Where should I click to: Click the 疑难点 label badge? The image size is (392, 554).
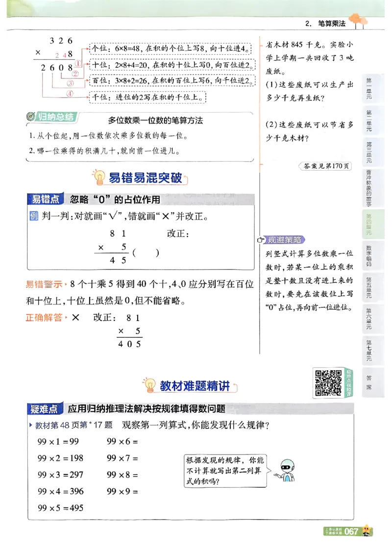(47, 408)
